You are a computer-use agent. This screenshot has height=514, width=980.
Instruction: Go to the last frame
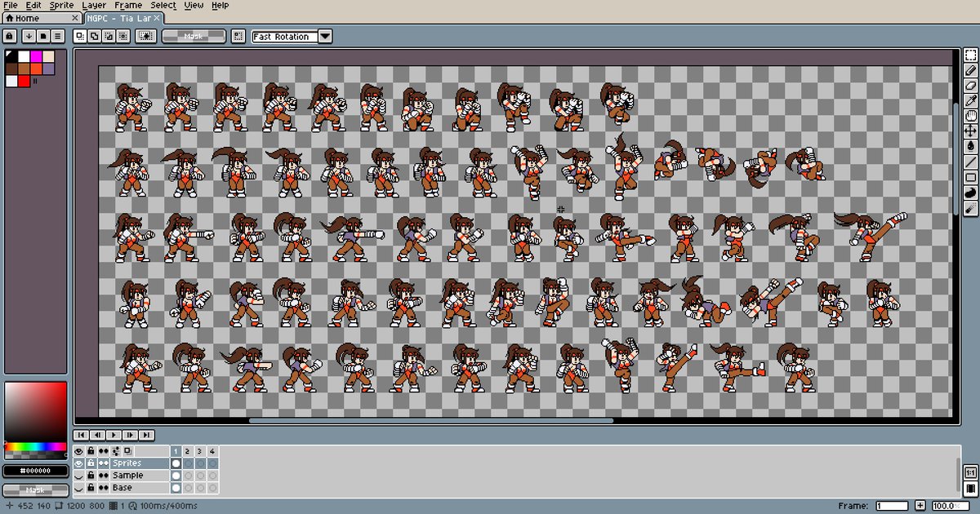(x=146, y=436)
